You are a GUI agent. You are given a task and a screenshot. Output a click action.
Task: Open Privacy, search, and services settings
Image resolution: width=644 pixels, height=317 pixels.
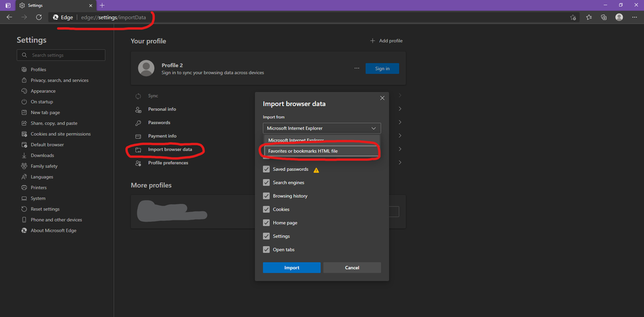pos(59,81)
